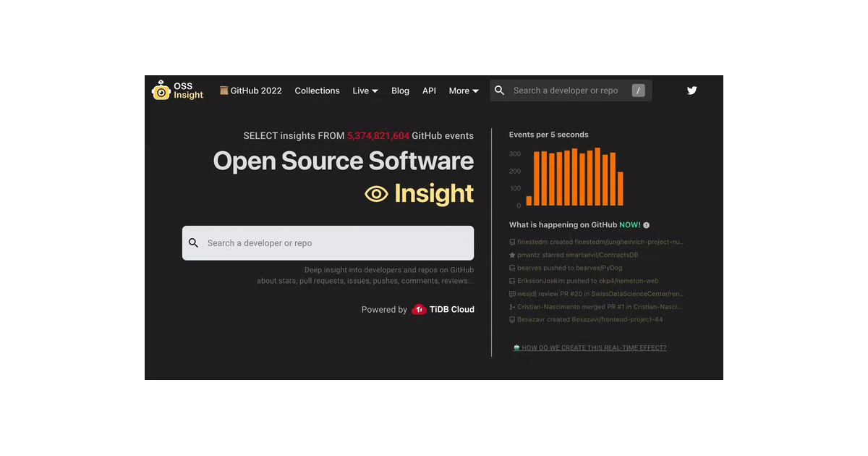The image size is (868, 456).
Task: Click the 5,374,821,604 events counter
Action: [x=378, y=135]
